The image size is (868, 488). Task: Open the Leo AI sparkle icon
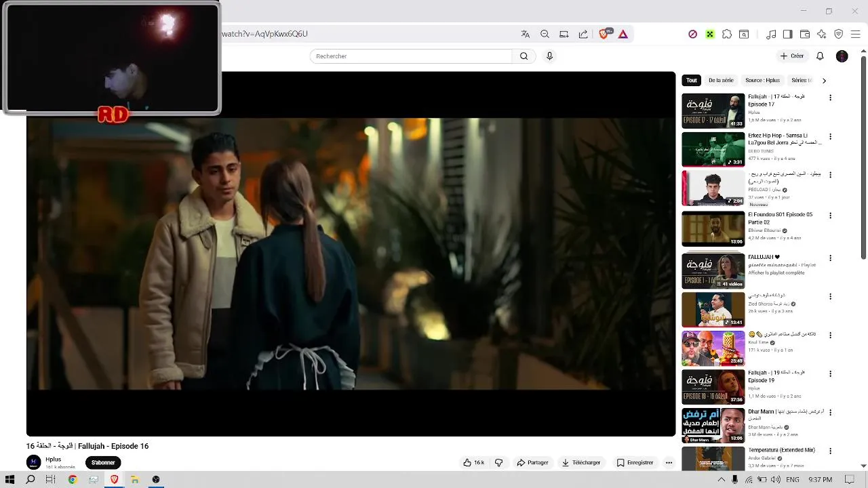point(822,34)
